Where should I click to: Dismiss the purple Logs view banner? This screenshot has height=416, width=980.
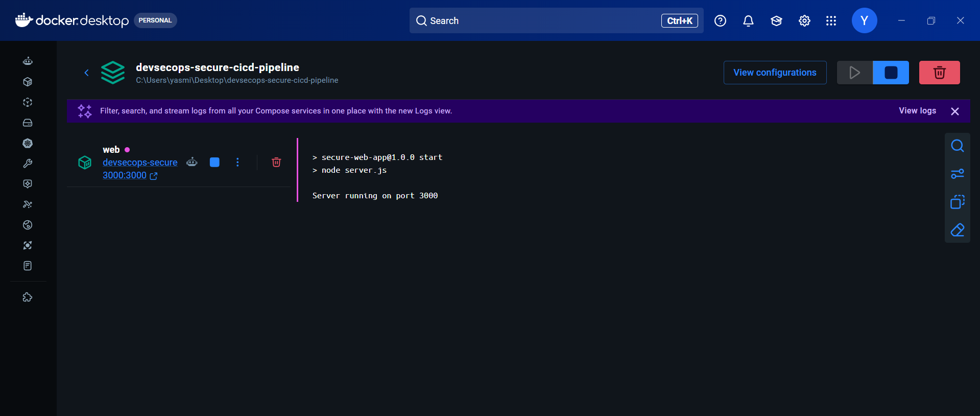pyautogui.click(x=955, y=111)
